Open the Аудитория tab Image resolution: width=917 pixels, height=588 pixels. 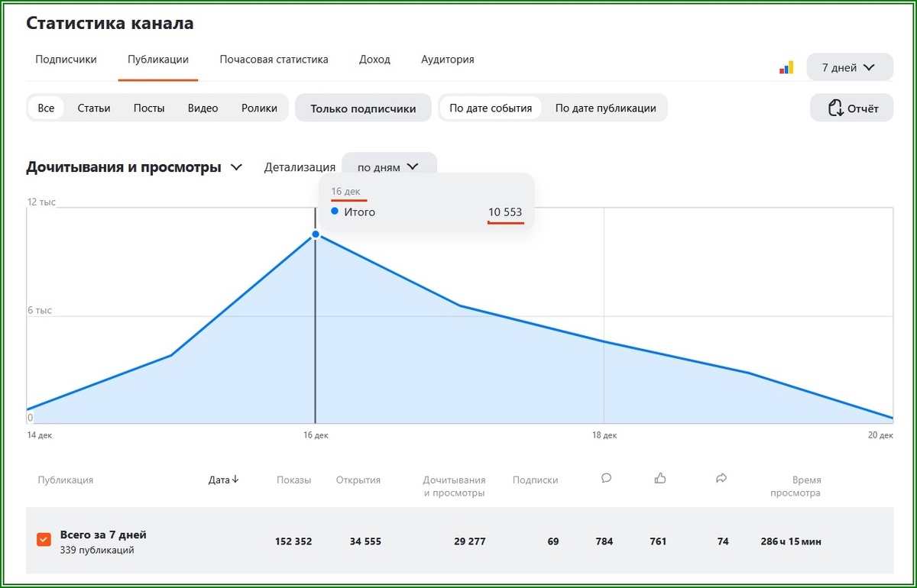pyautogui.click(x=448, y=59)
